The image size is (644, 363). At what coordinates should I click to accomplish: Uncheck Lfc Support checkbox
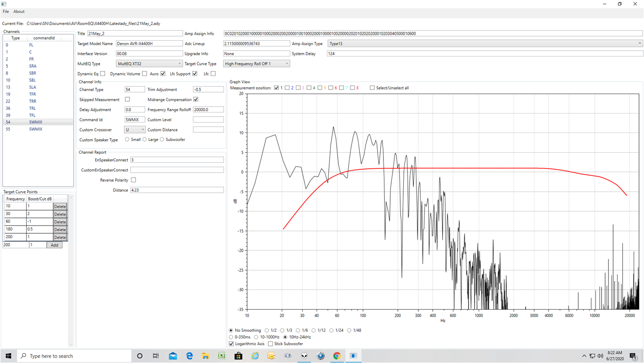click(195, 74)
